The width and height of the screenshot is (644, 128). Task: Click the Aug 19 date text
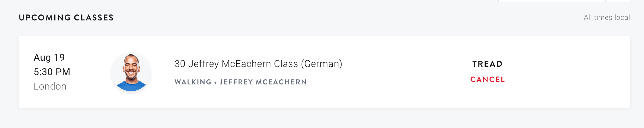[49, 57]
